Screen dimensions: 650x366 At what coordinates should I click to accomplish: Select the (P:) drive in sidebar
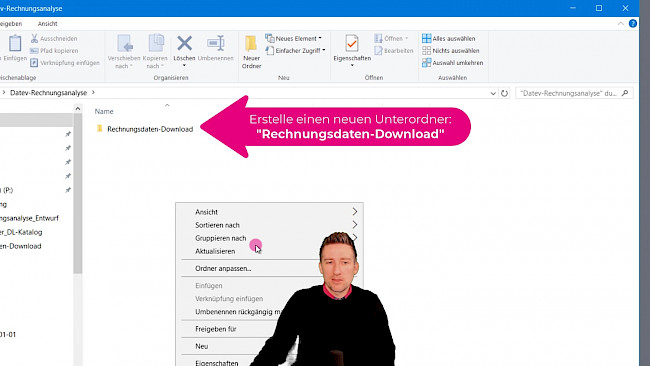tap(7, 190)
